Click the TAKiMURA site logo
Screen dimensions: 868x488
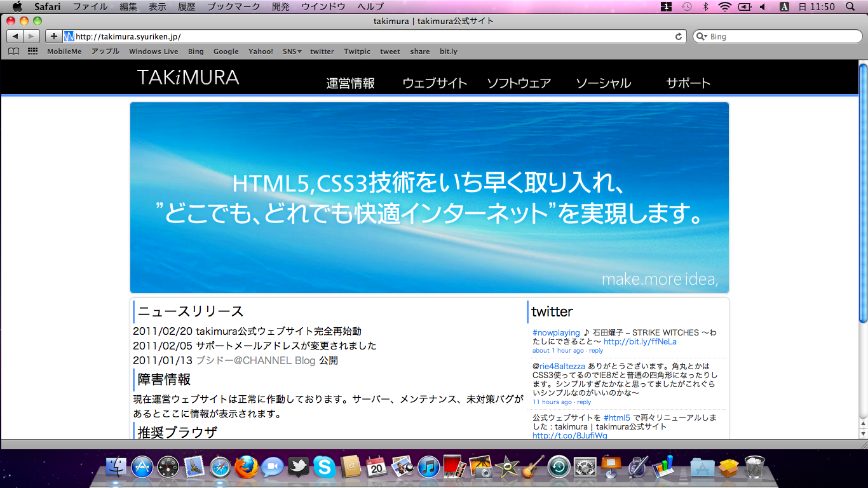click(x=188, y=78)
